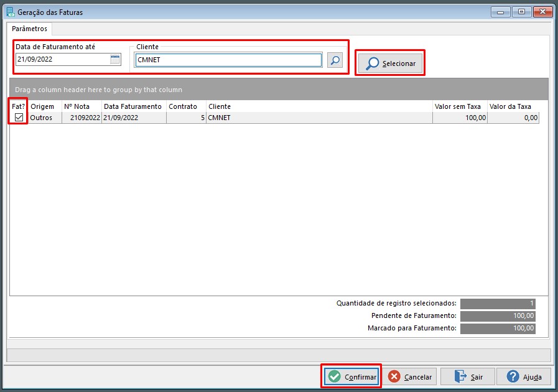Image resolution: width=558 pixels, height=392 pixels.
Task: Open the calendar picker for Data de Faturamento
Action: (115, 60)
